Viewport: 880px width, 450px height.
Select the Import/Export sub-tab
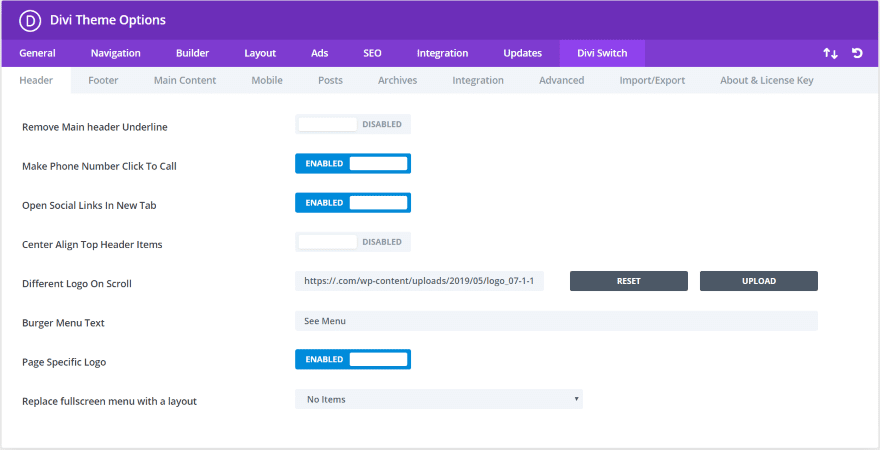click(x=652, y=80)
